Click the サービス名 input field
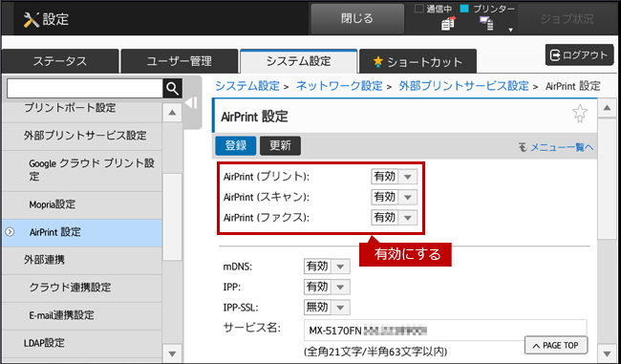Image resolution: width=621 pixels, height=364 pixels. [445, 331]
